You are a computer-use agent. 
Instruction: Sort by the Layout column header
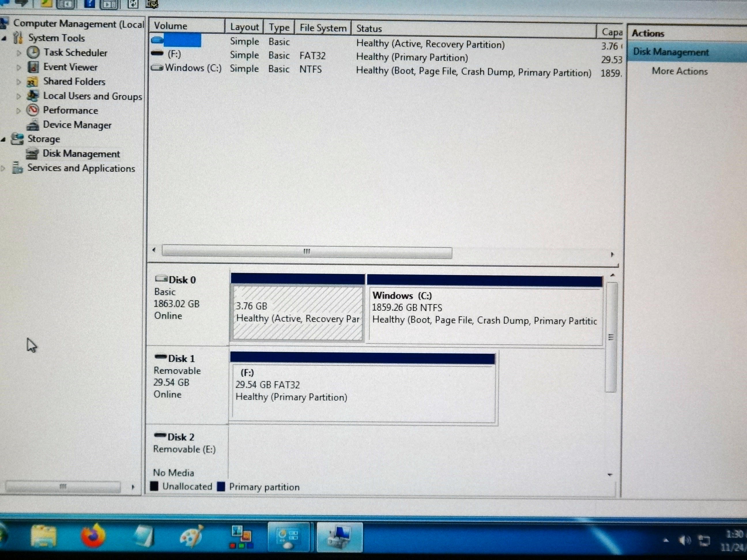(244, 27)
